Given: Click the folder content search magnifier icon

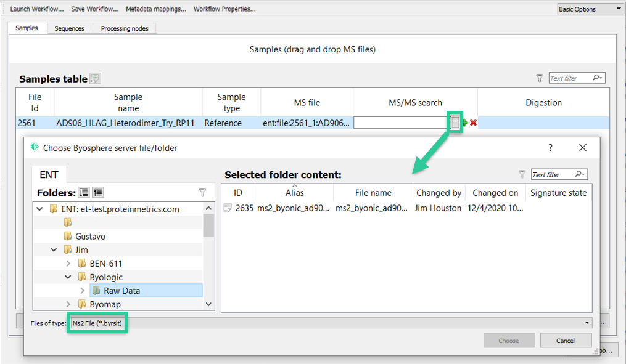Looking at the screenshot, I should click(x=580, y=174).
